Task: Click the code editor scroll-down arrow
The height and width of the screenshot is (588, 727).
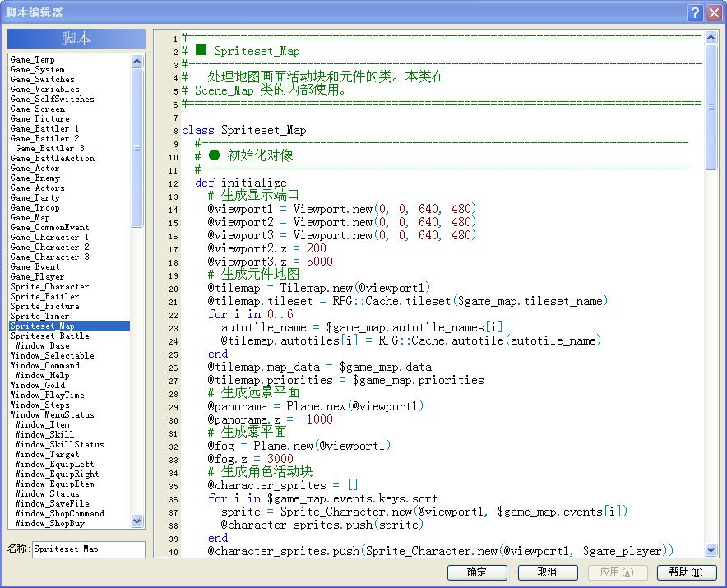Action: [x=711, y=550]
